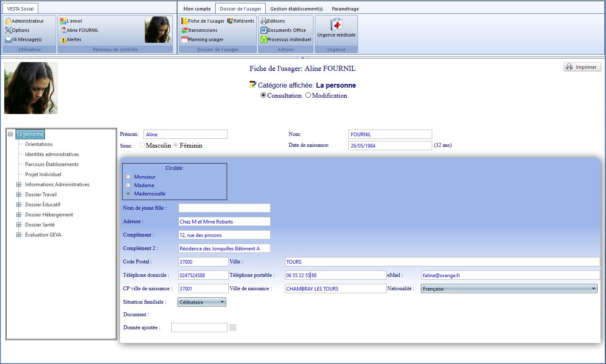Expand the Dossier Santé tree node
The width and height of the screenshot is (606, 364).
[18, 225]
